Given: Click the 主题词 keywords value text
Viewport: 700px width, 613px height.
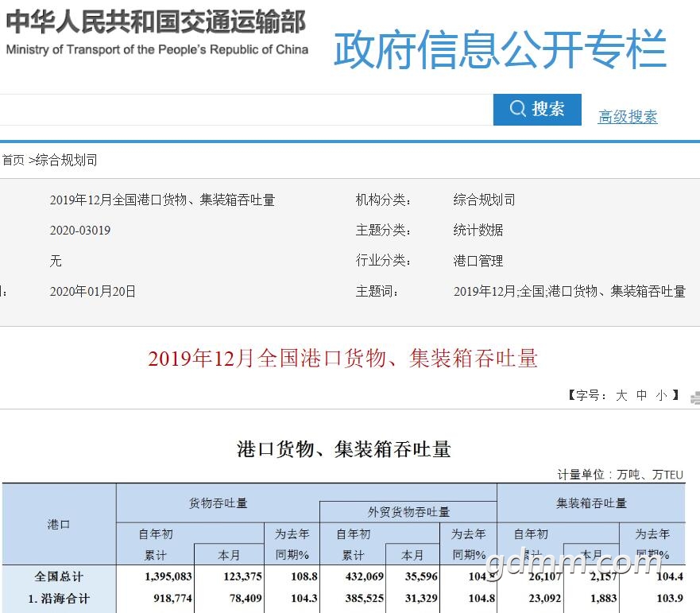Looking at the screenshot, I should [x=569, y=291].
